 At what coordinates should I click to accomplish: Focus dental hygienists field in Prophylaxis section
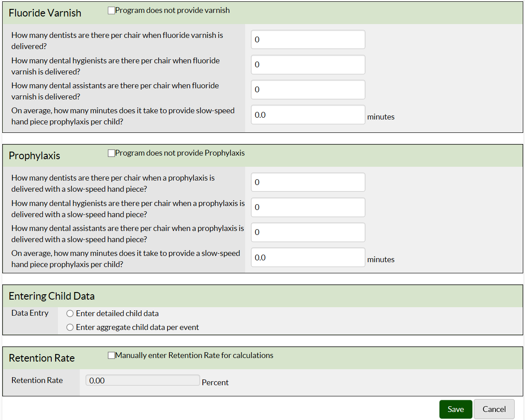[308, 207]
